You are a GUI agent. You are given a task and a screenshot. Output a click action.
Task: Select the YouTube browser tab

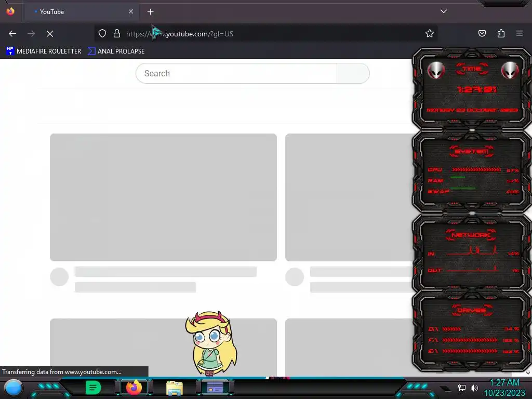[x=82, y=12]
